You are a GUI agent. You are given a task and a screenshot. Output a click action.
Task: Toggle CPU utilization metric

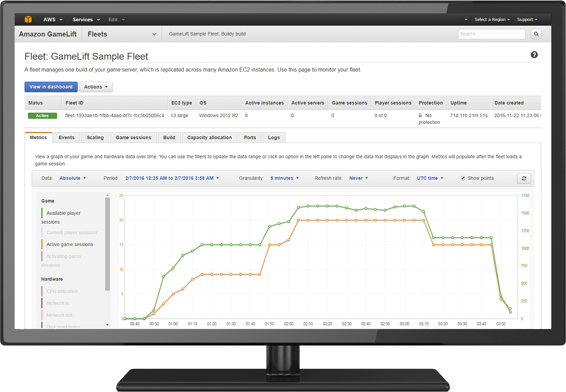click(x=60, y=291)
